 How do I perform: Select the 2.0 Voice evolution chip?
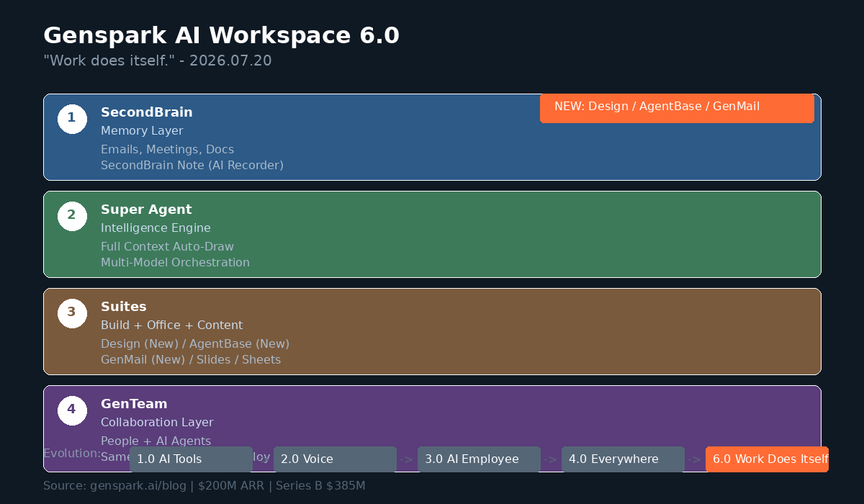[x=335, y=459]
